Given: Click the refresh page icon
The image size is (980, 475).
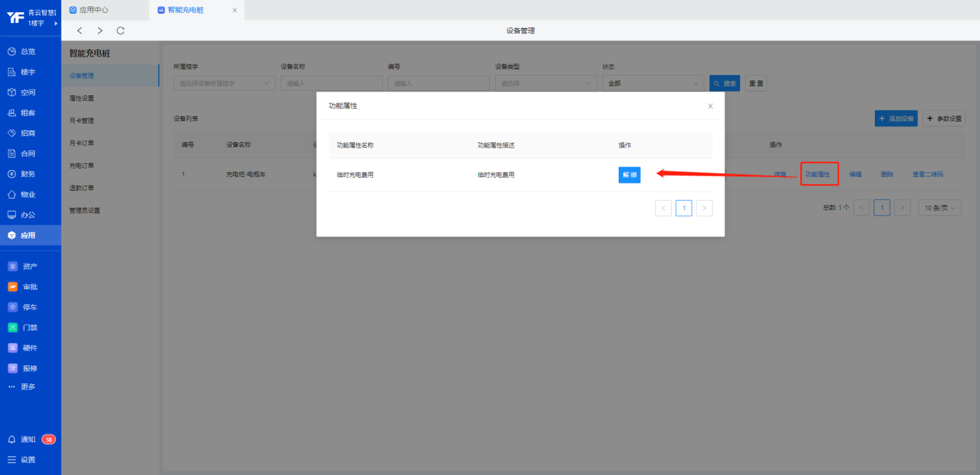Looking at the screenshot, I should (120, 31).
